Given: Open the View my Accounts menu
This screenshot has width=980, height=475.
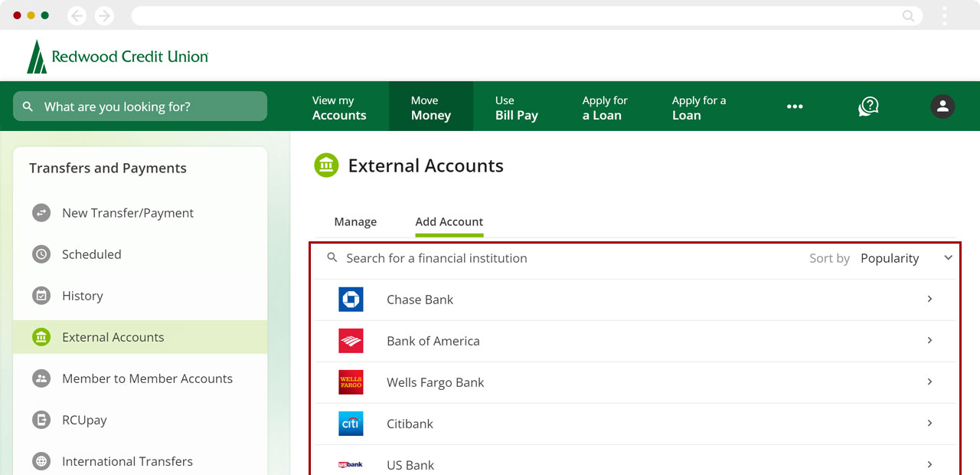Looking at the screenshot, I should coord(339,108).
